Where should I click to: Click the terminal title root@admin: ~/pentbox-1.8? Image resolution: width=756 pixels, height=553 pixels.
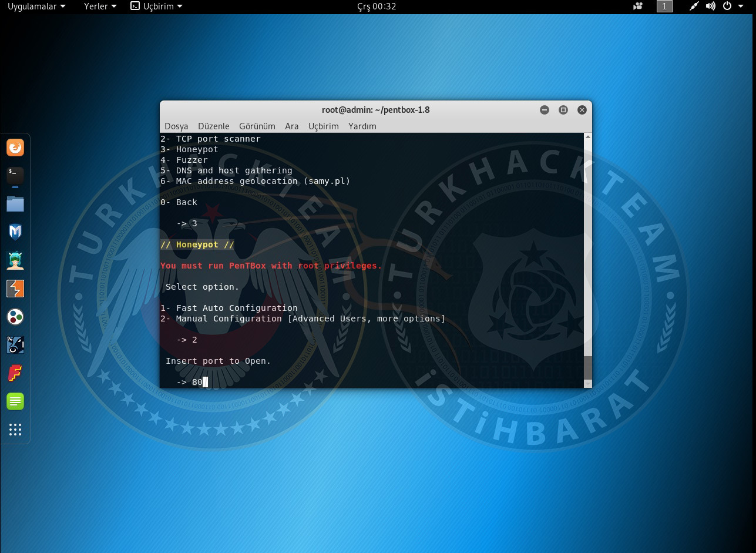376,110
